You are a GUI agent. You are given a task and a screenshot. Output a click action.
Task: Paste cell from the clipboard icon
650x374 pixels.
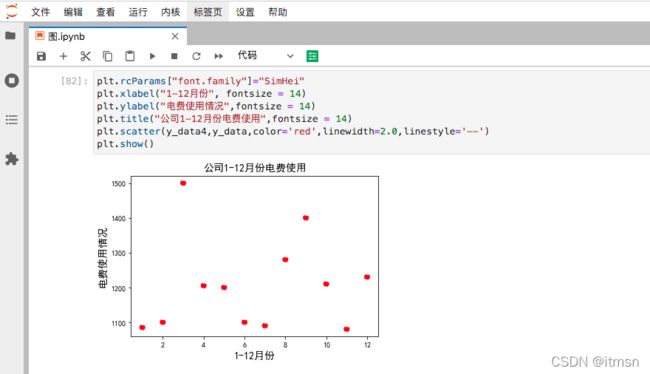pyautogui.click(x=130, y=56)
